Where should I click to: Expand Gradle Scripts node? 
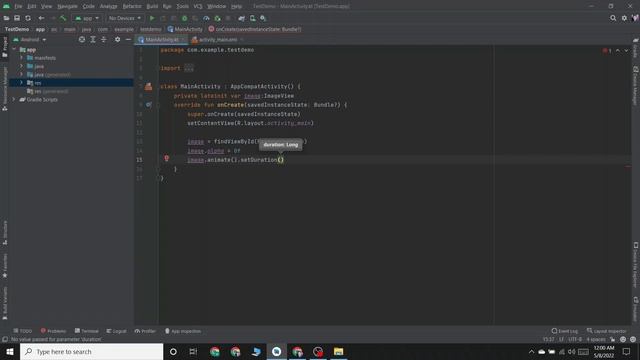(x=14, y=99)
